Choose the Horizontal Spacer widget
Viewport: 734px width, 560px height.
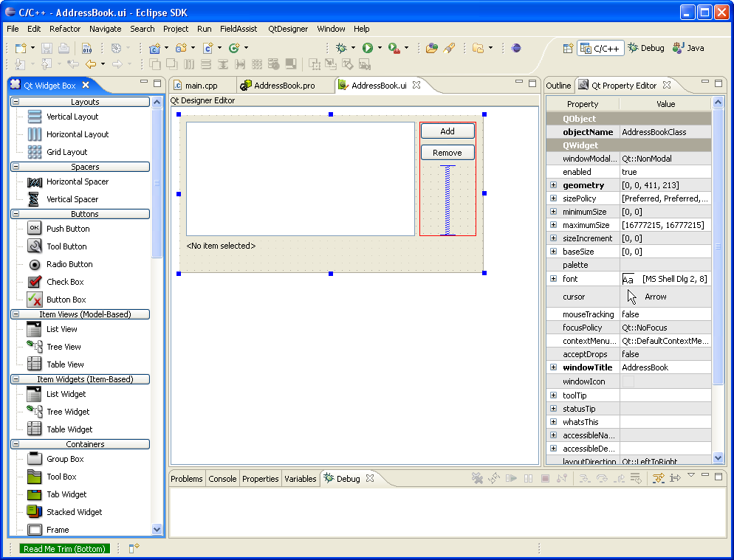pos(77,182)
